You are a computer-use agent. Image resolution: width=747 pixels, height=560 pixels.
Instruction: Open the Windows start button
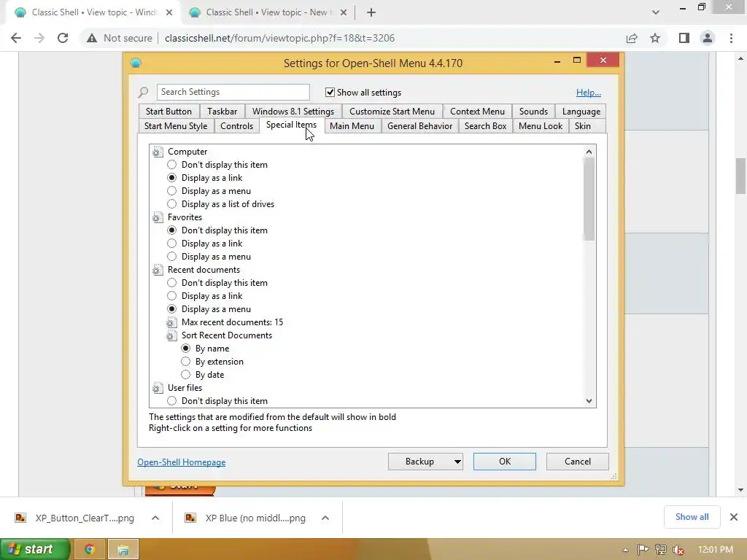[34, 550]
